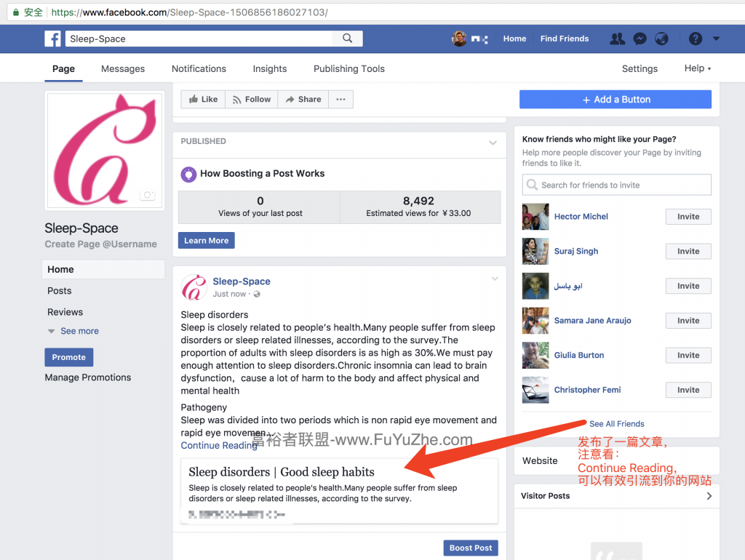Open the quick help question icon
The height and width of the screenshot is (560, 745).
(695, 39)
